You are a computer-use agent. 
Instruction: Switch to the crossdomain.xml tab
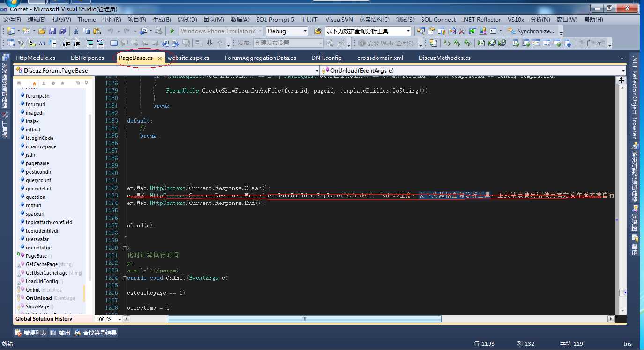380,58
